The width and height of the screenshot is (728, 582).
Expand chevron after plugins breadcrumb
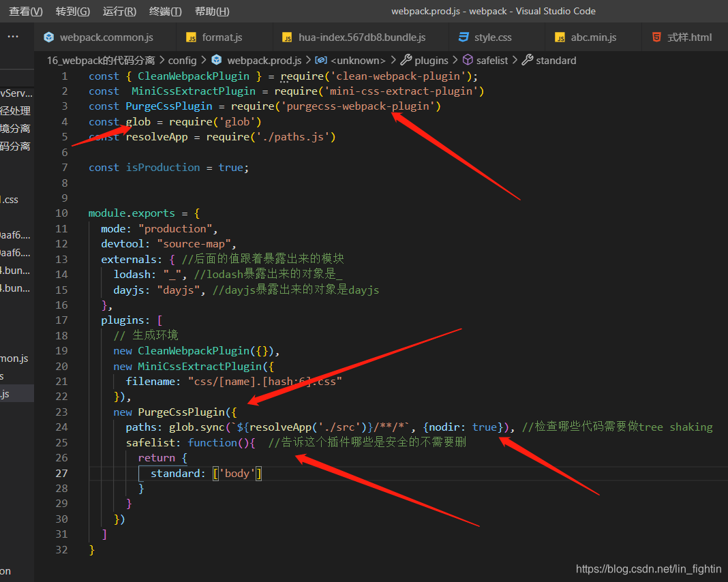(455, 61)
